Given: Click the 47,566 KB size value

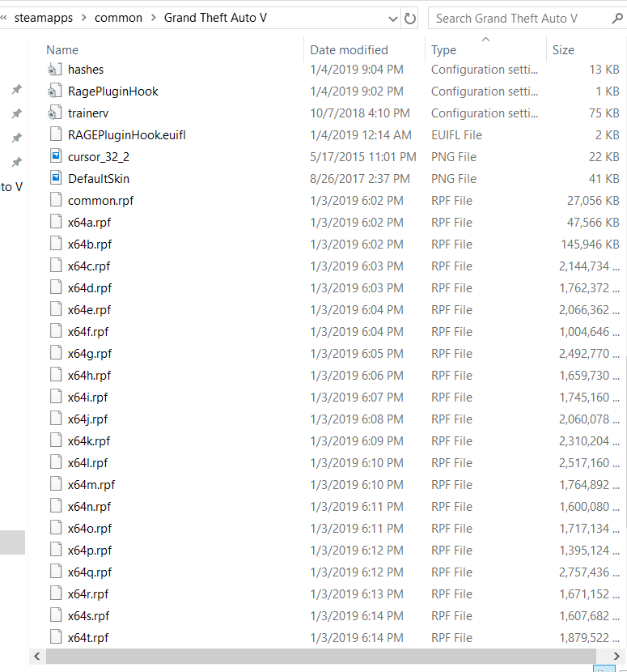Looking at the screenshot, I should 593,223.
